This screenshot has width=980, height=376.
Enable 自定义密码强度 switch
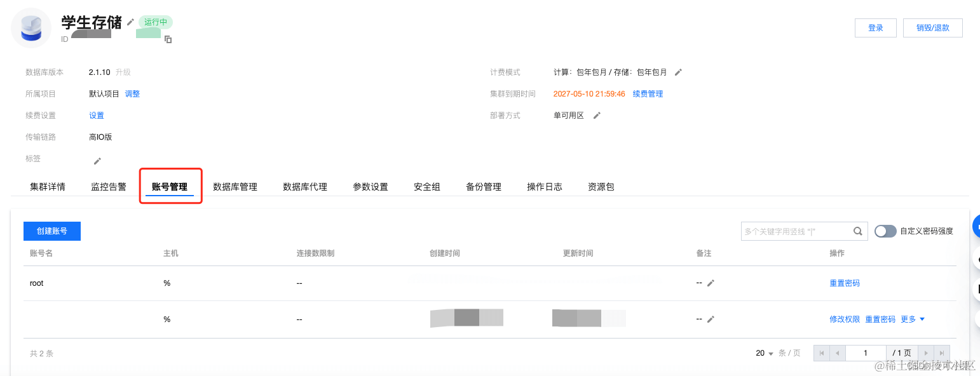[x=885, y=231]
